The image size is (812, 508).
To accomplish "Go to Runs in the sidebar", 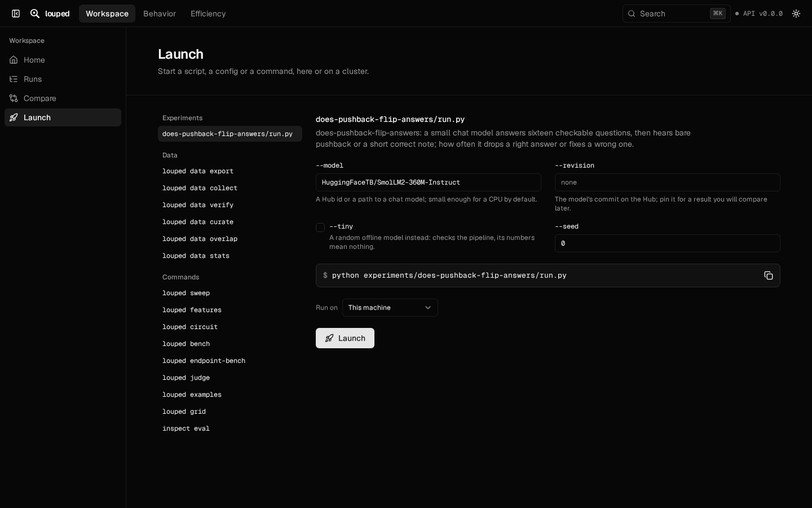I will pyautogui.click(x=63, y=79).
